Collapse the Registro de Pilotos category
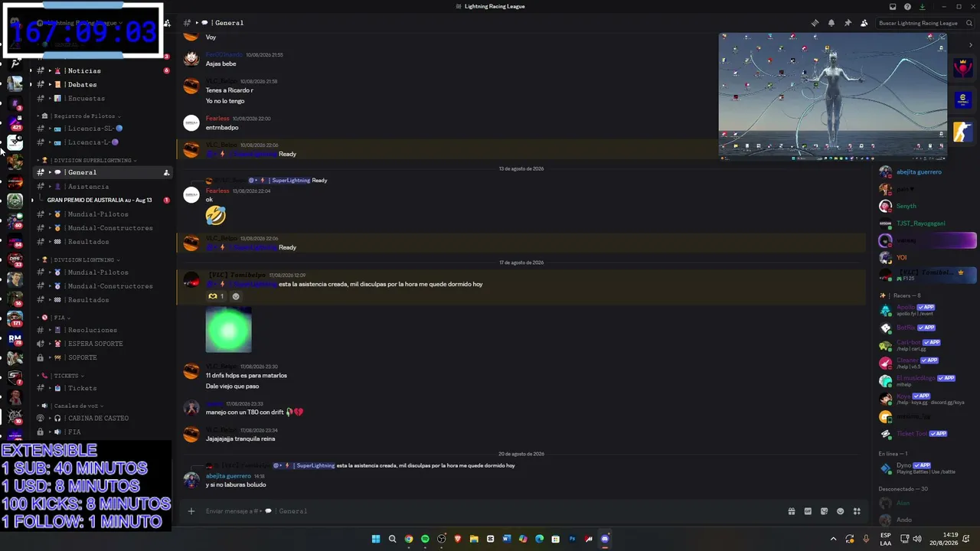Image resolution: width=980 pixels, height=551 pixels. [80, 116]
